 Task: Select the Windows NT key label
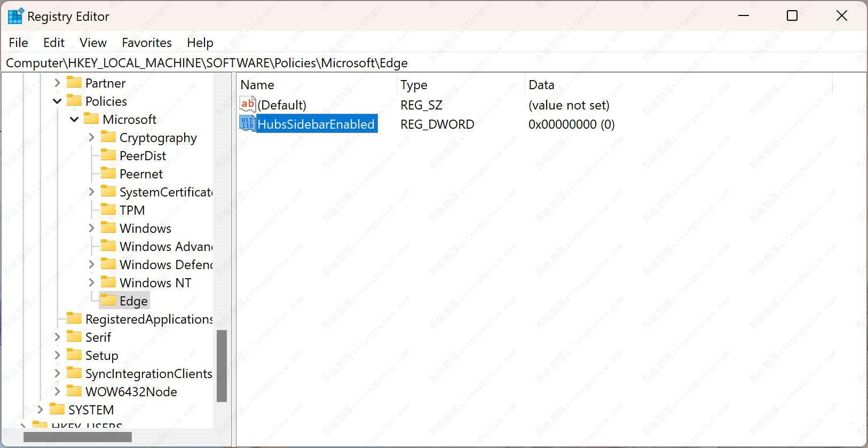[155, 283]
